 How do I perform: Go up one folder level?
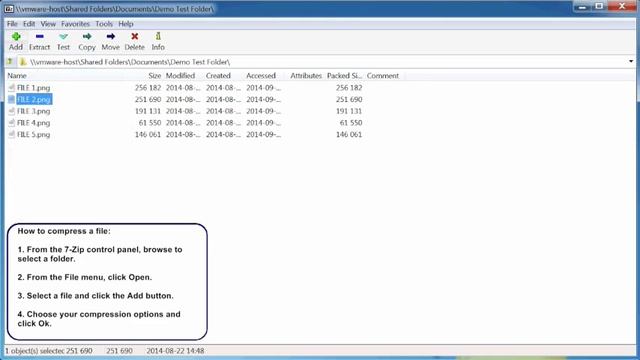tap(10, 62)
